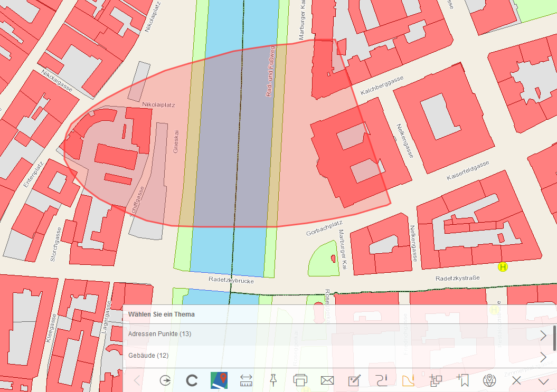The height and width of the screenshot is (392, 557).
Task: Click the add selection rectangles icon
Action: pos(436,380)
